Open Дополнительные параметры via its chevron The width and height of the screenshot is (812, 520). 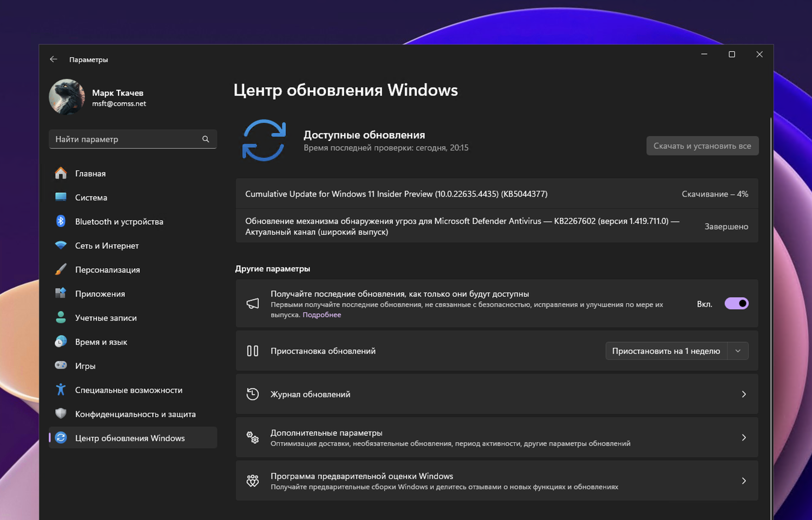pos(744,438)
